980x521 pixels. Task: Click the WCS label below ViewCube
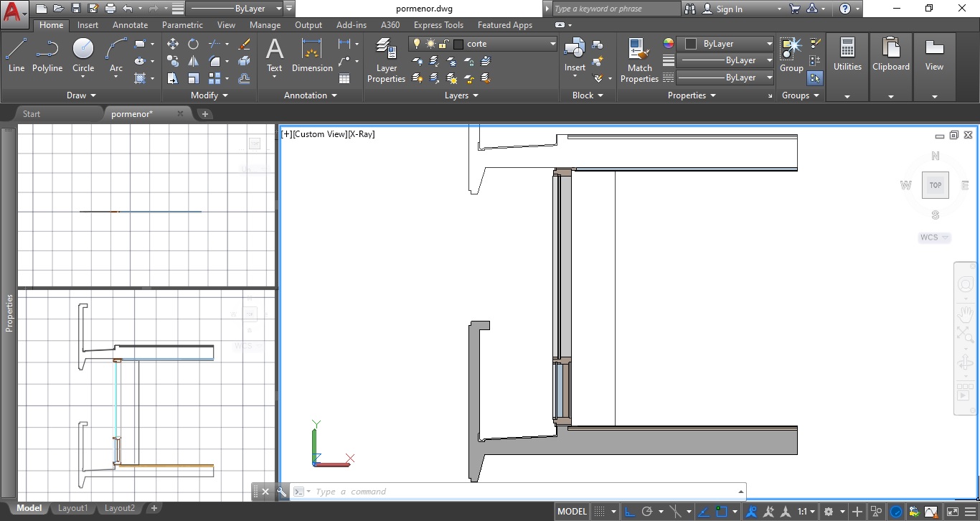(x=934, y=238)
